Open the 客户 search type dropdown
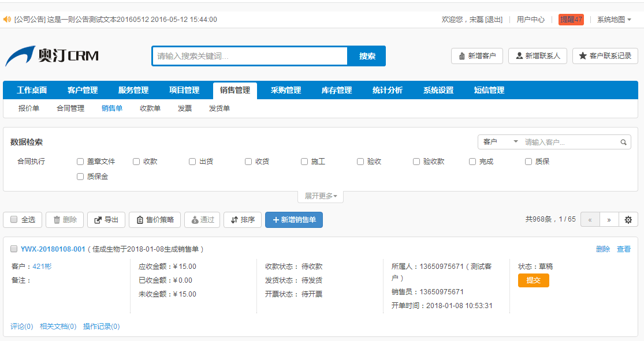Screen dimensions: 644x341 (x=500, y=142)
